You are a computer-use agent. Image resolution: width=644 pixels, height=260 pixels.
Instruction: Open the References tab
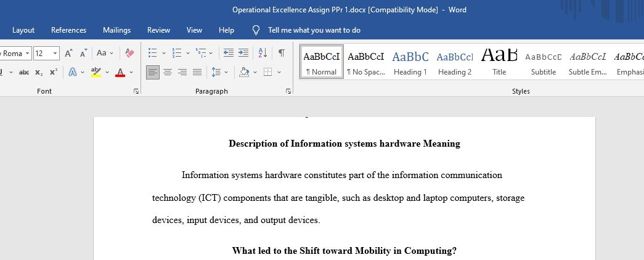pos(68,30)
